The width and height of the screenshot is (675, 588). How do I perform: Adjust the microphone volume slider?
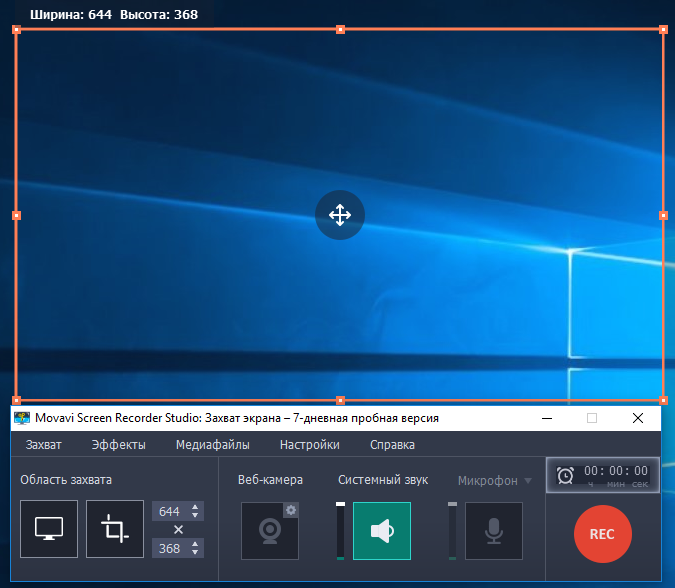[x=452, y=531]
